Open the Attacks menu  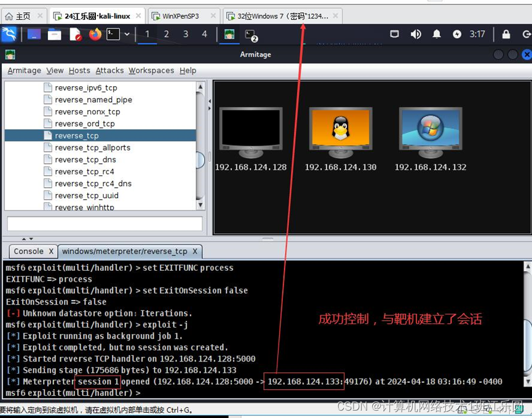(109, 70)
